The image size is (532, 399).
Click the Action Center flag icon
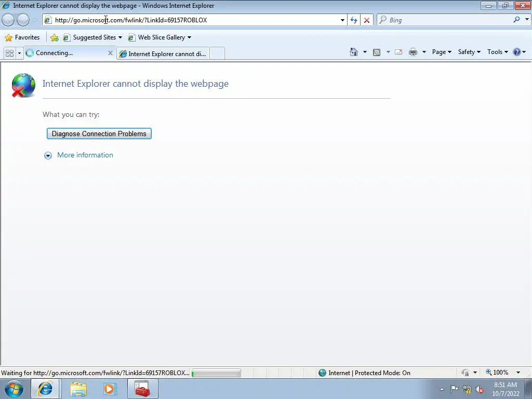[x=454, y=389]
